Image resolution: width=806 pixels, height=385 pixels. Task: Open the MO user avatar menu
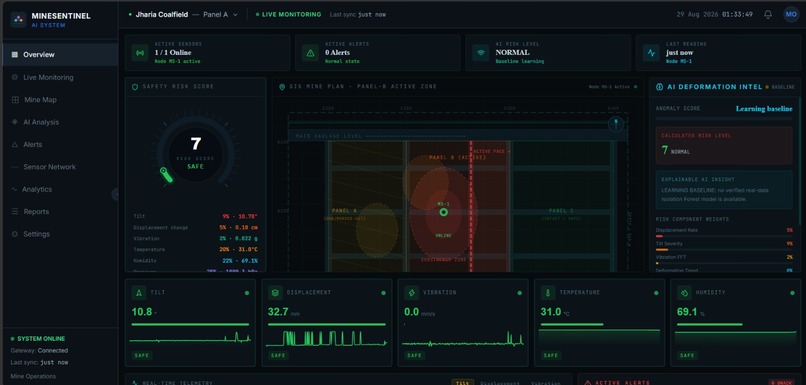[791, 14]
